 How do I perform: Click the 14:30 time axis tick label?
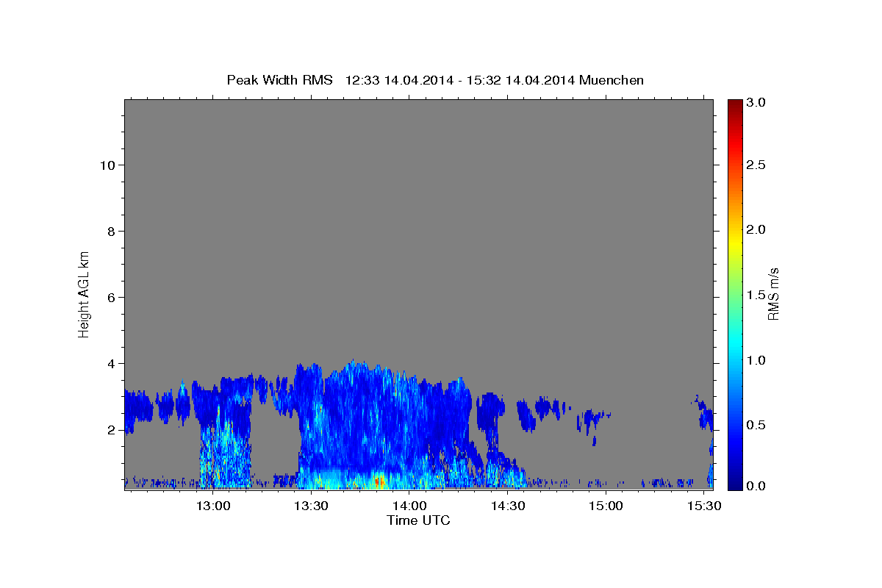[x=507, y=506]
